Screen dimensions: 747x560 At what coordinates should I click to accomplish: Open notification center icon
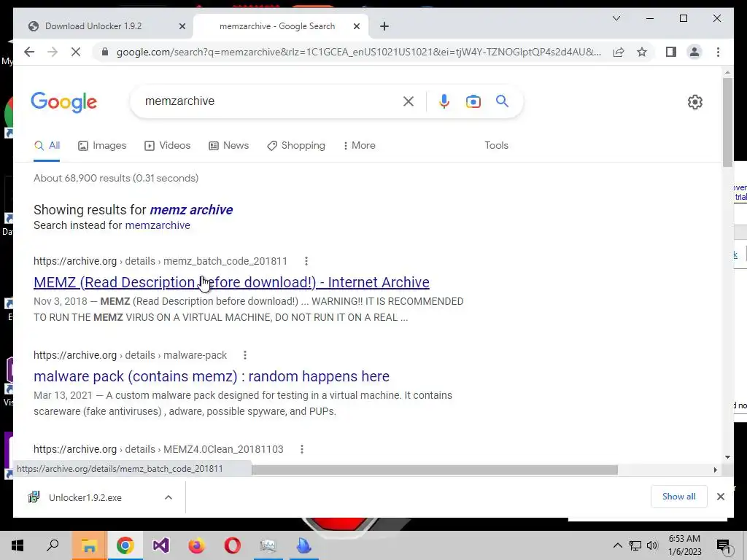click(x=724, y=545)
